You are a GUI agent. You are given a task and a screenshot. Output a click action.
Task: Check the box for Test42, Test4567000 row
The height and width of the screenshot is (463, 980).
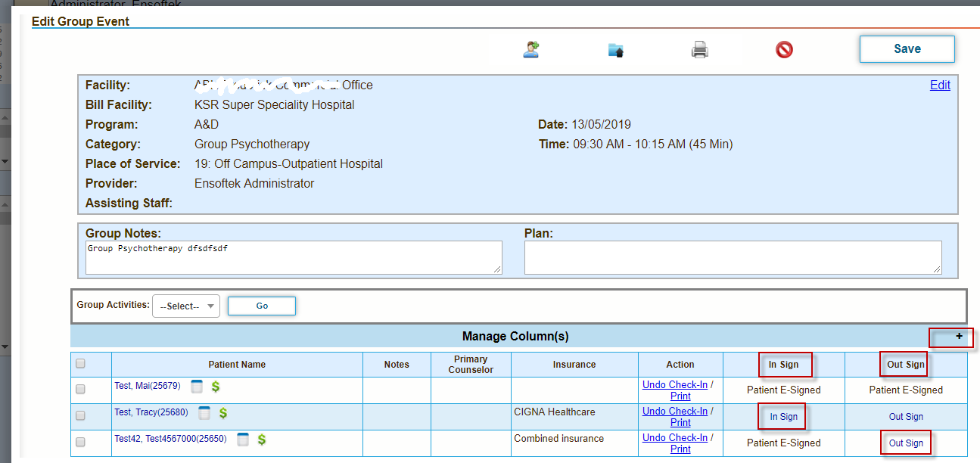tap(80, 442)
